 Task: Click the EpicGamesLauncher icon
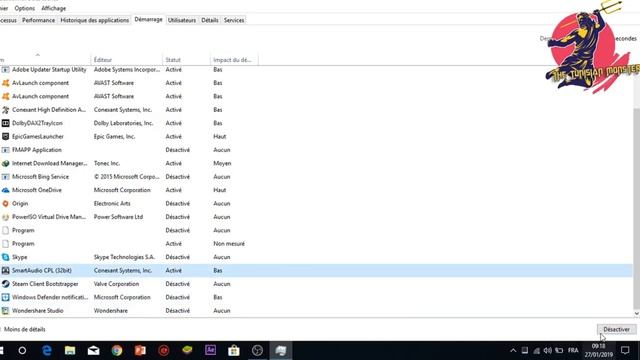(x=5, y=137)
